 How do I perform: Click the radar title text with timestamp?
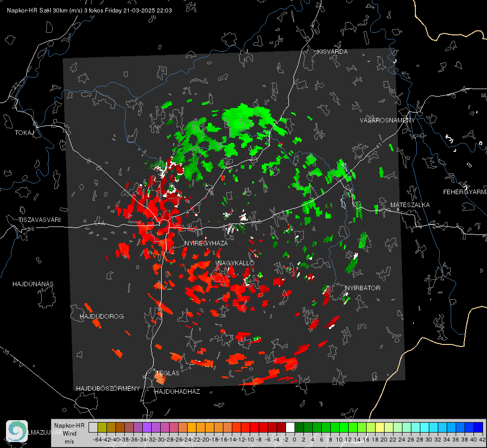click(x=90, y=10)
